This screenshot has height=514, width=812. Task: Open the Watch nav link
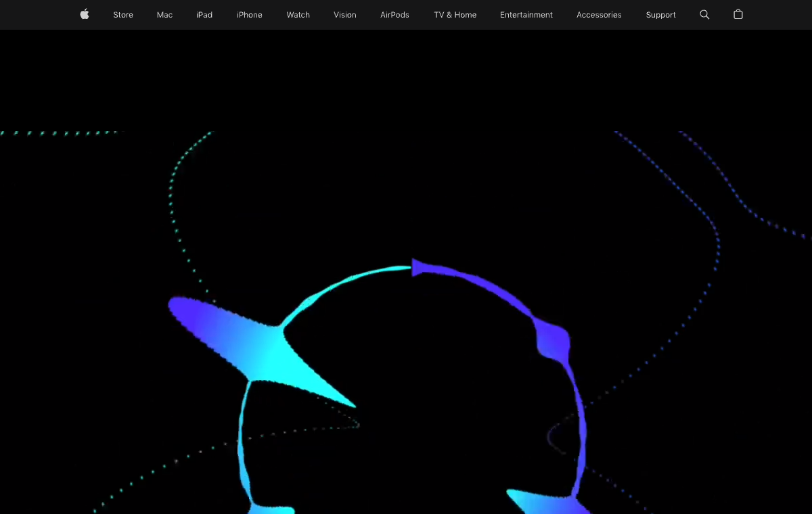[298, 15]
